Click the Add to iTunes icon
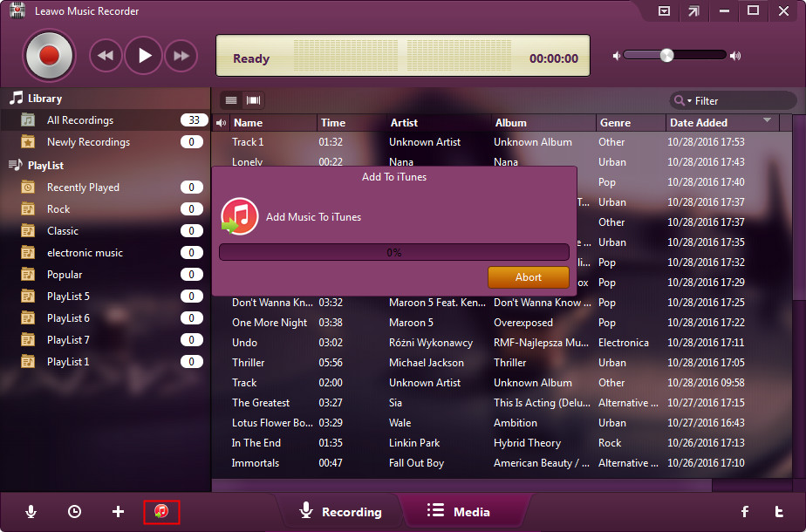Image resolution: width=806 pixels, height=532 pixels. (x=161, y=512)
